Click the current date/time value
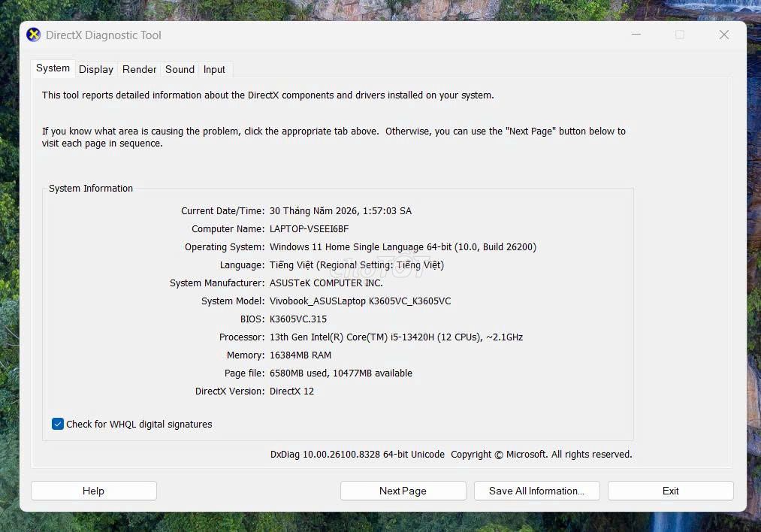Screen dimensions: 761x532 340,210
